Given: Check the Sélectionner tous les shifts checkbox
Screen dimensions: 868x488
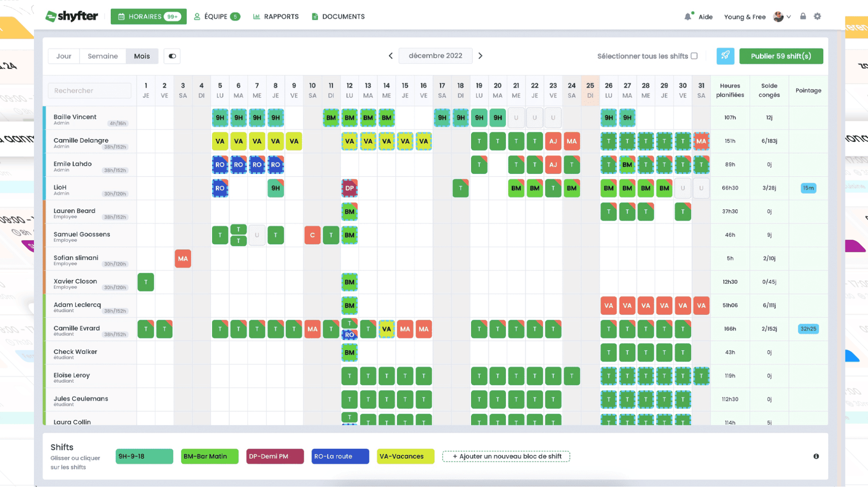Looking at the screenshot, I should pyautogui.click(x=694, y=56).
